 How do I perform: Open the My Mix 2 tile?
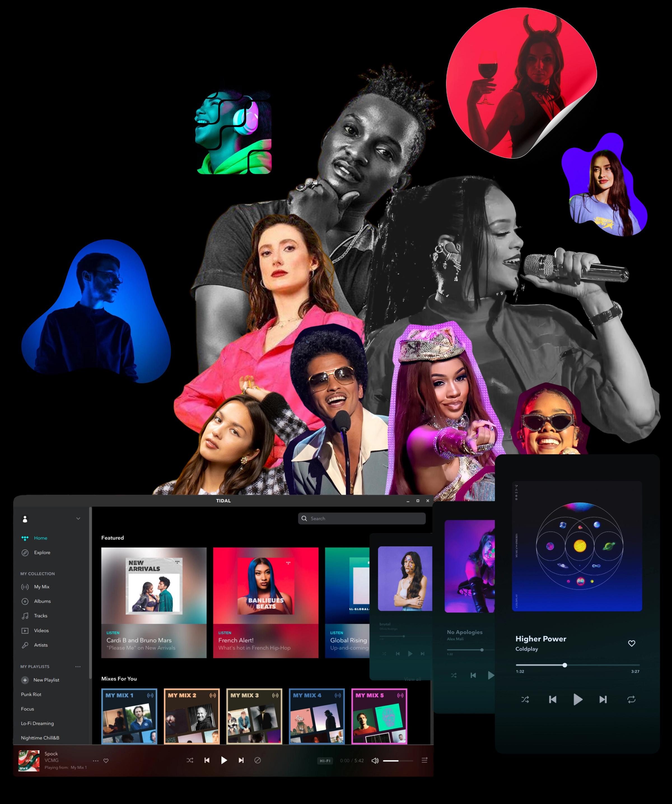[192, 716]
